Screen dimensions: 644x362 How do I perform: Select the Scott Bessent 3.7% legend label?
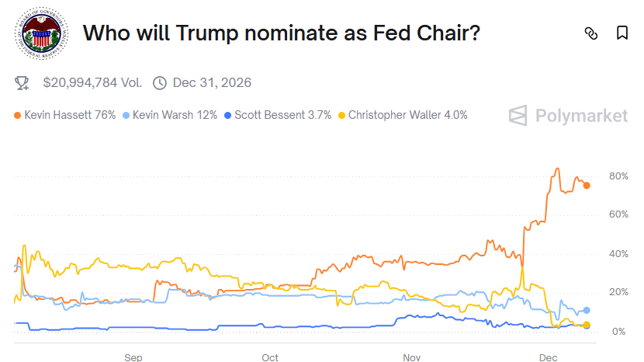click(x=282, y=115)
